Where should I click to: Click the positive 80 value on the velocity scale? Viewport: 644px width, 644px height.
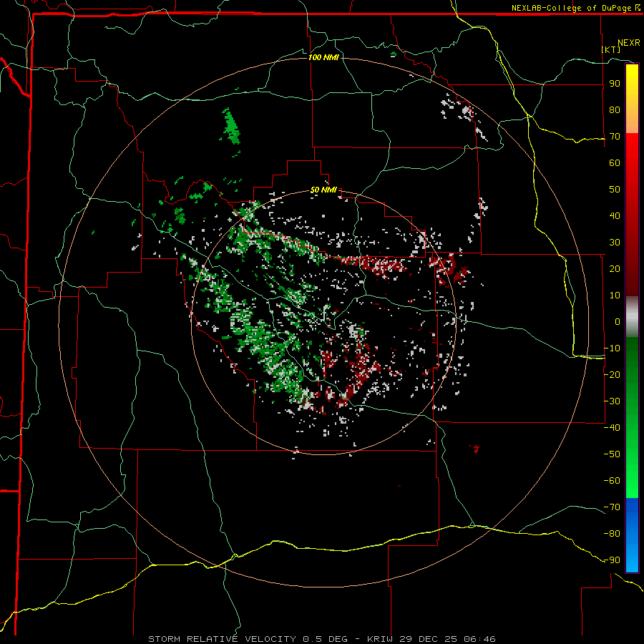point(615,109)
